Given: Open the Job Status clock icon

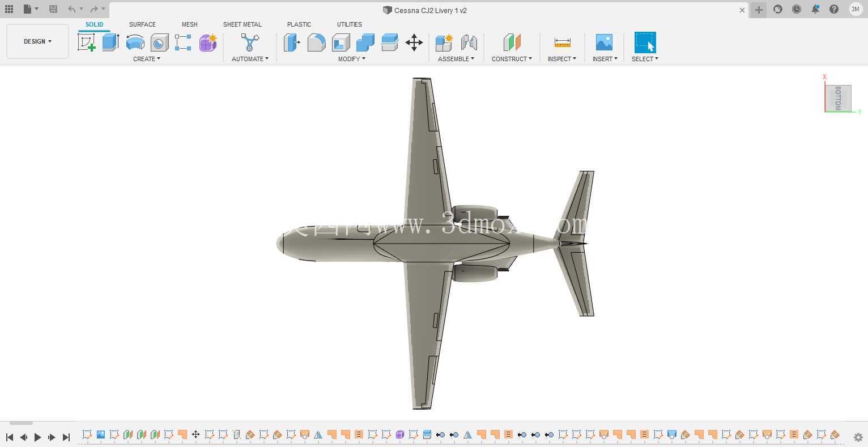Looking at the screenshot, I should [x=797, y=9].
